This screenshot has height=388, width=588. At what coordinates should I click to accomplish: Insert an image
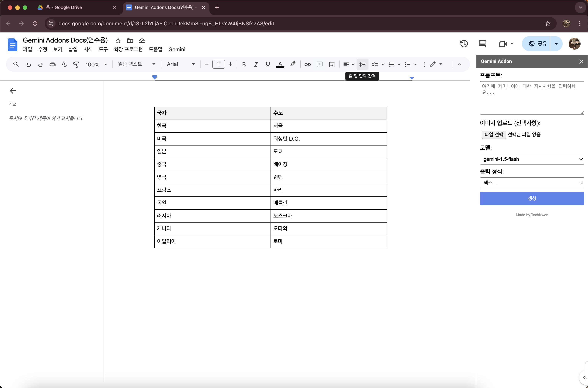point(332,64)
